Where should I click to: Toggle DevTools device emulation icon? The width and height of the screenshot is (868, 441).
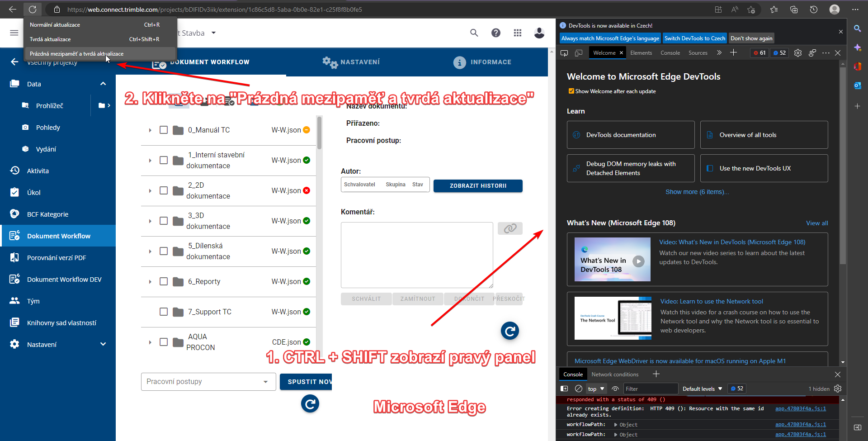tap(579, 53)
